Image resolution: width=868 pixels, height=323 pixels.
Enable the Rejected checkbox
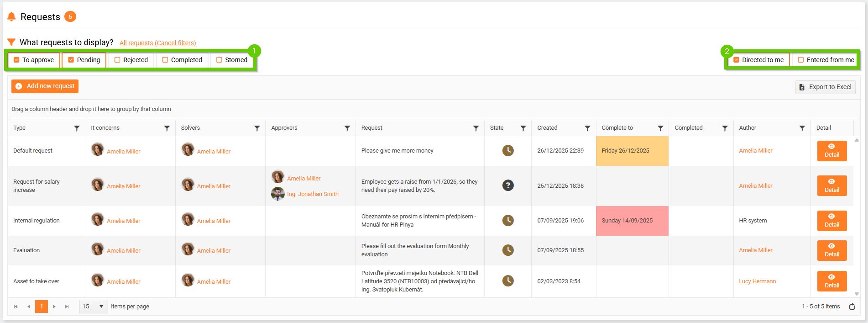click(117, 60)
